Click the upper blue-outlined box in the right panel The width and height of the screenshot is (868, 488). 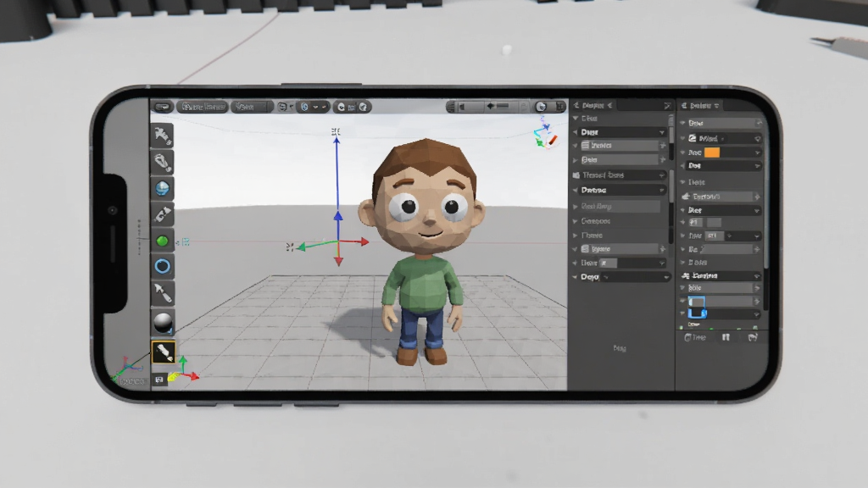click(697, 301)
